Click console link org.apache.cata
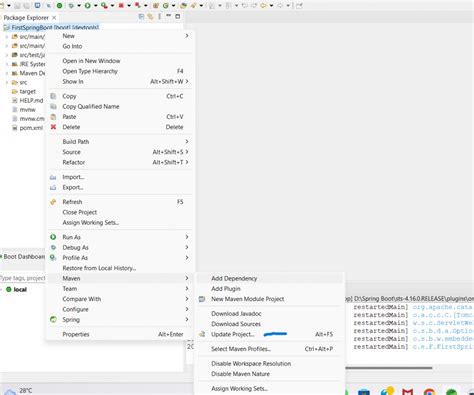 (442, 307)
